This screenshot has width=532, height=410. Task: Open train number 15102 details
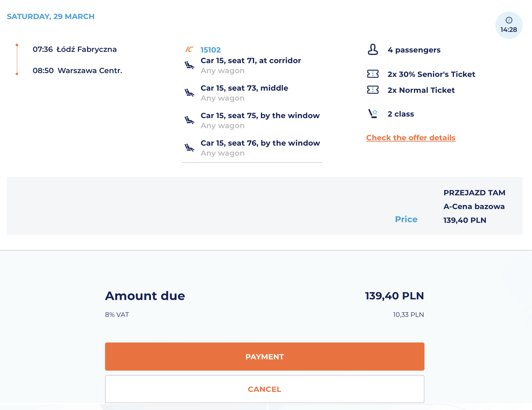(210, 50)
